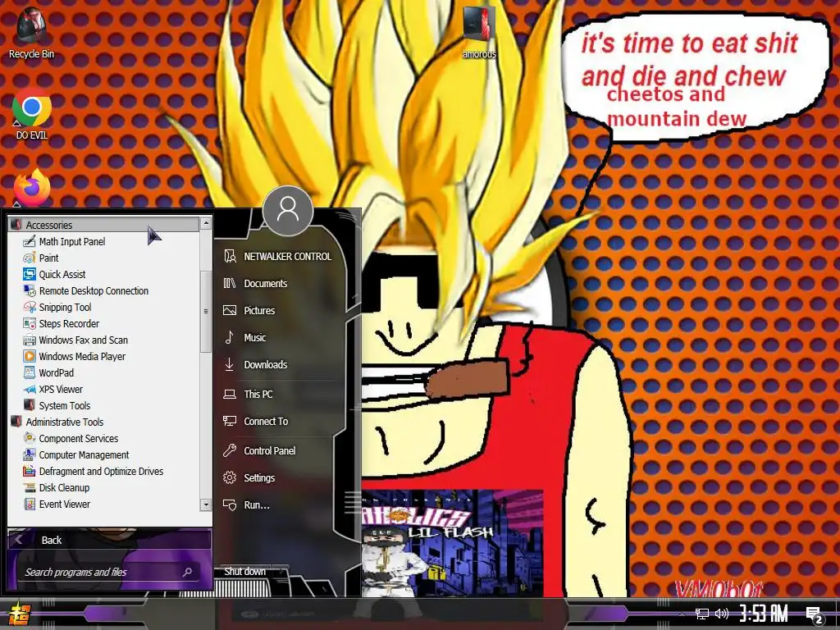This screenshot has height=630, width=840.
Task: Go Back to main start menu
Action: coord(109,540)
